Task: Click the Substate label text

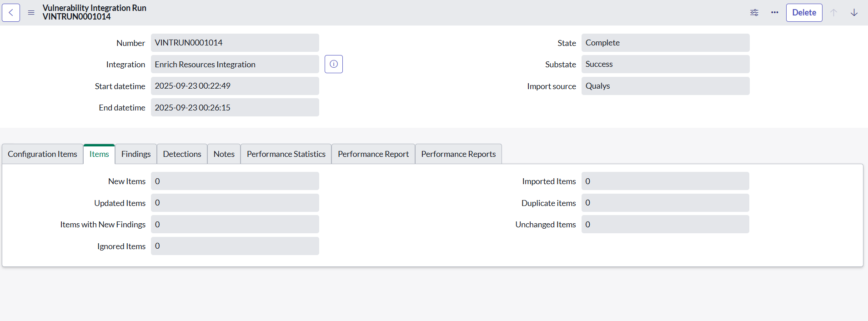Action: [561, 65]
